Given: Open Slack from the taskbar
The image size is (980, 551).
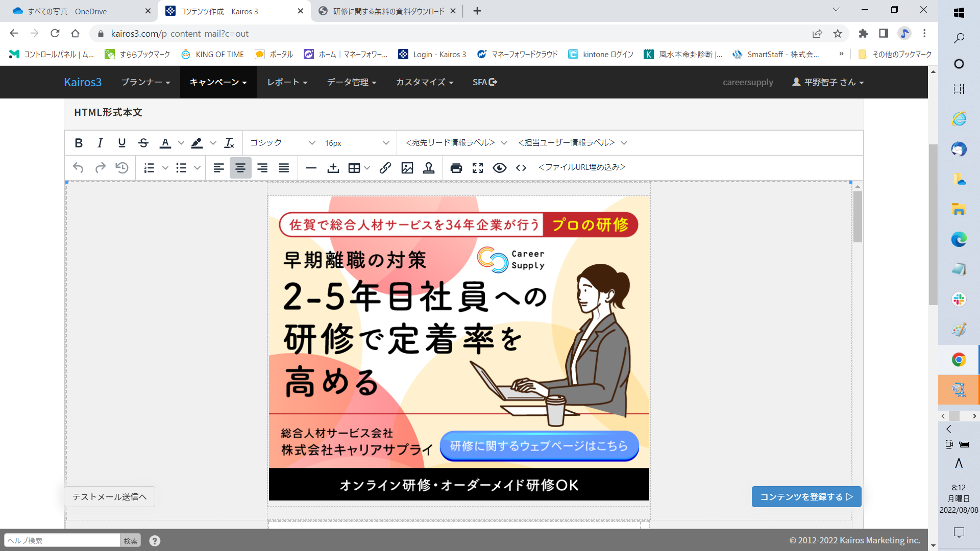Looking at the screenshot, I should [x=959, y=299].
